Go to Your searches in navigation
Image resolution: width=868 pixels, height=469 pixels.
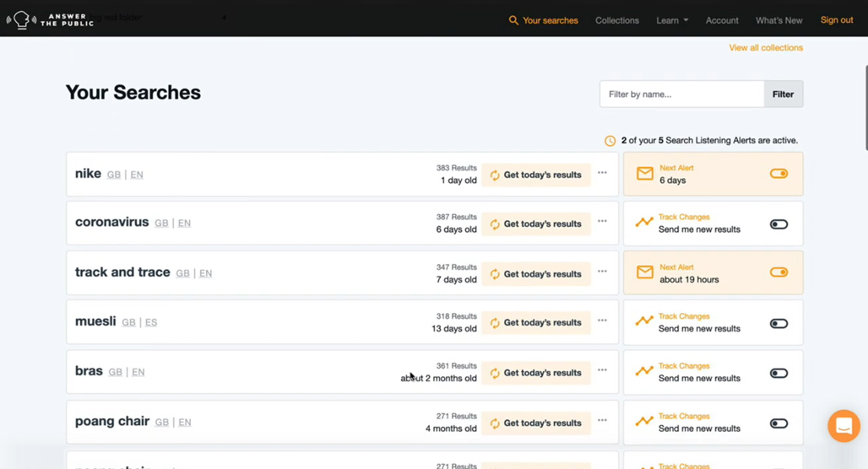pos(551,20)
